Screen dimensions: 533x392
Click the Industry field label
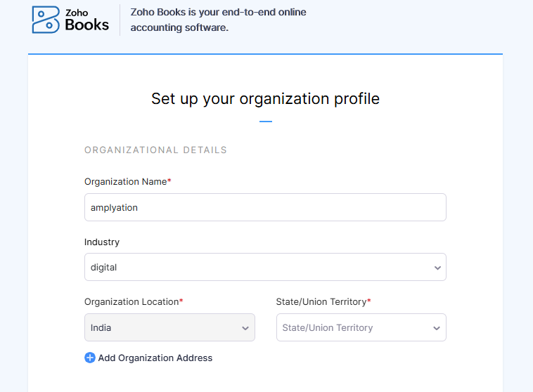pos(102,242)
